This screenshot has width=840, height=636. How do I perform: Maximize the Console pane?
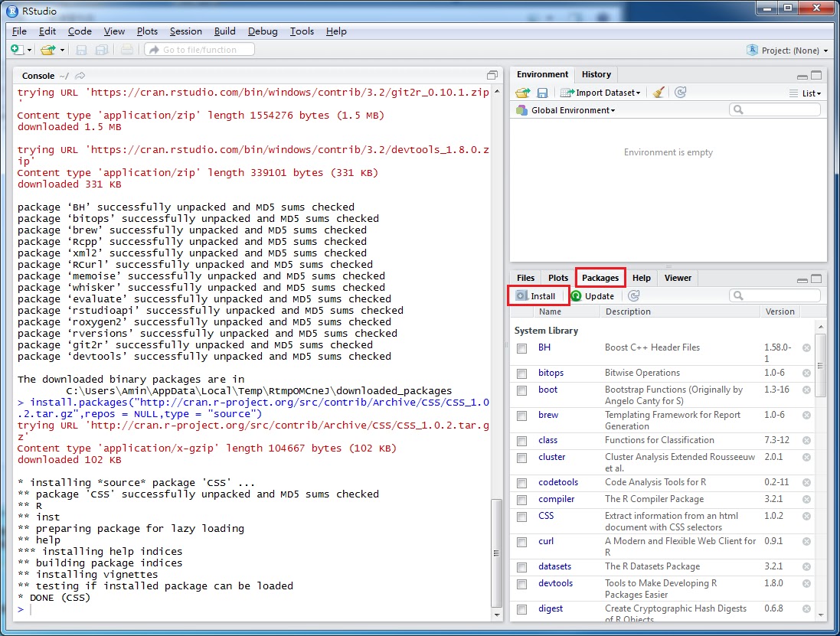[x=492, y=75]
